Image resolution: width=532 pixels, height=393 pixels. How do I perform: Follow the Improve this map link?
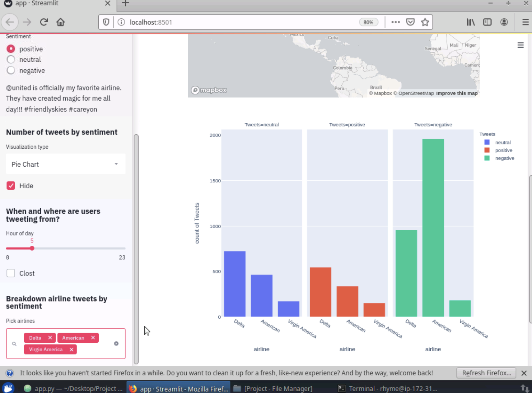(457, 93)
